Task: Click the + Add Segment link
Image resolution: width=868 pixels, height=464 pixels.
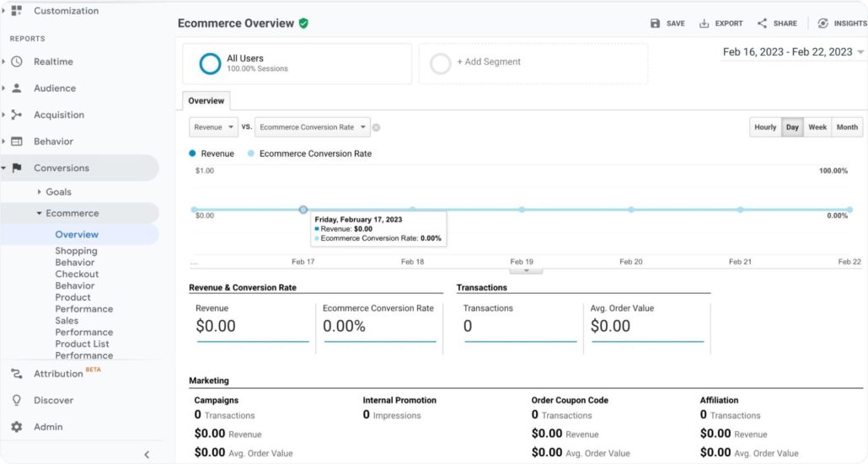Action: coord(488,61)
